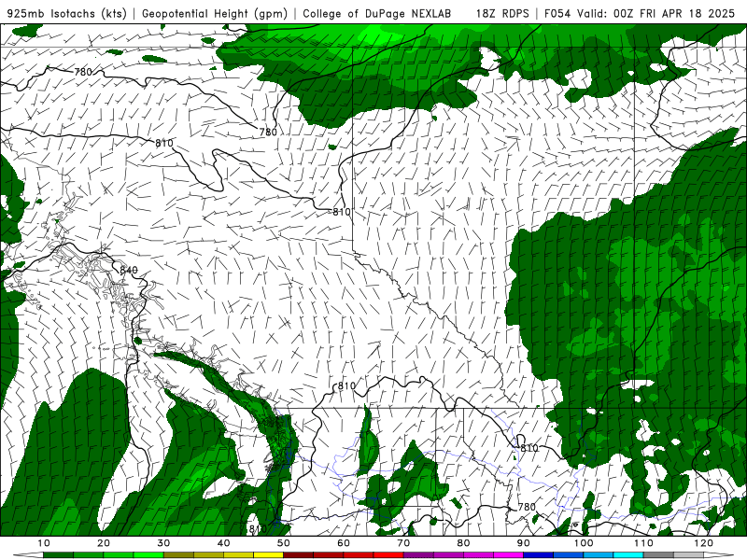Click the "F054" forecast hour label
This screenshot has width=747, height=560.
tap(557, 13)
